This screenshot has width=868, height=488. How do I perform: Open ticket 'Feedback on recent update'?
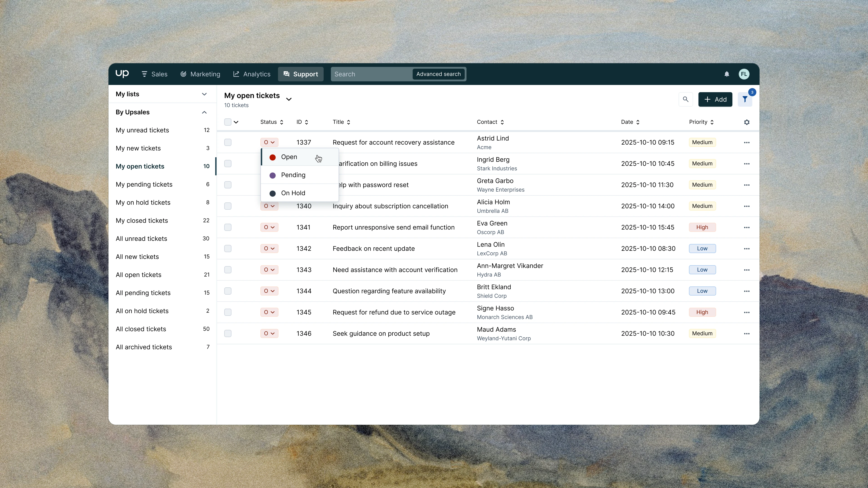tap(373, 249)
